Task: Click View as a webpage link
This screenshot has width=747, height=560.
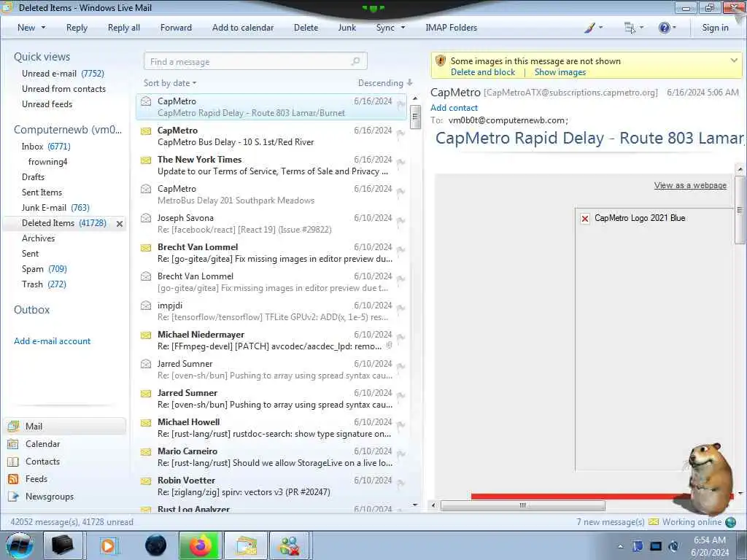Action: click(x=690, y=185)
